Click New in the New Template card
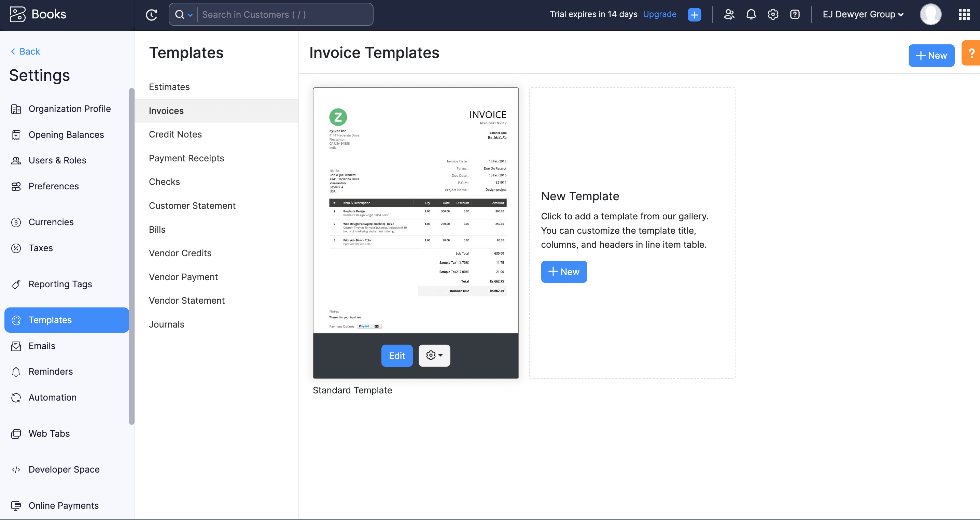 pyautogui.click(x=564, y=272)
